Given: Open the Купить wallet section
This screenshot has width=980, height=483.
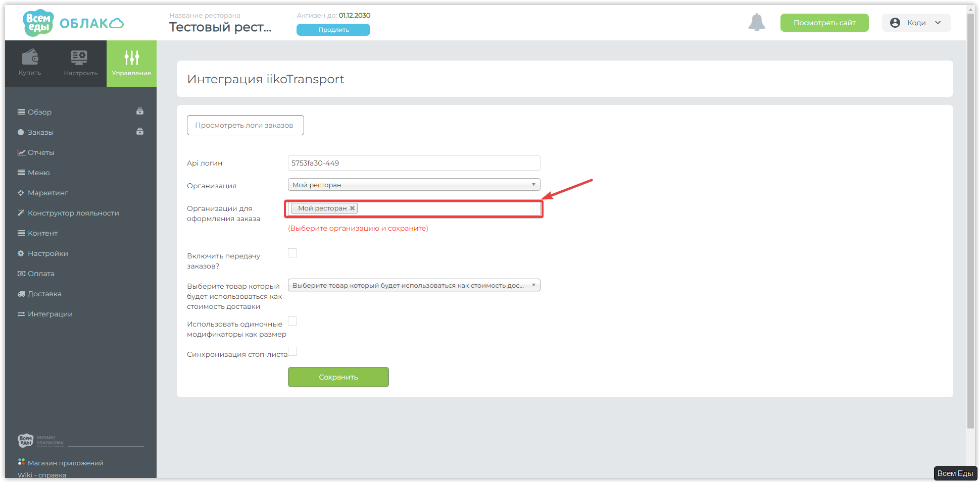Looking at the screenshot, I should point(30,64).
